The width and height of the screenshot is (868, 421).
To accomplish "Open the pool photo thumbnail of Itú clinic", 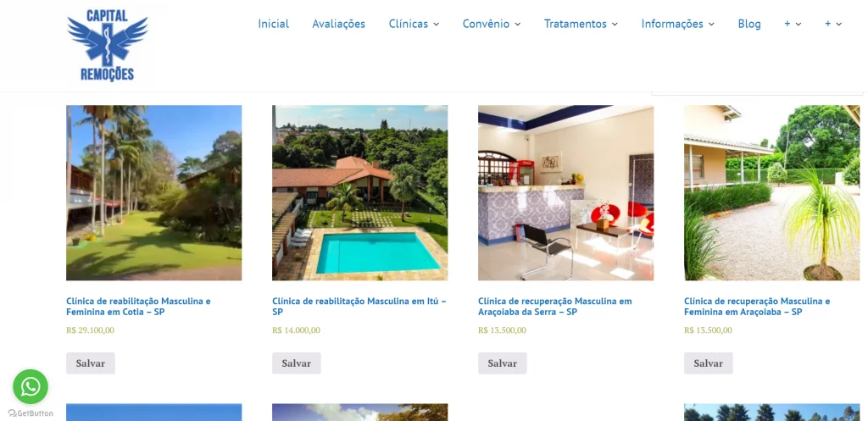I will [359, 192].
